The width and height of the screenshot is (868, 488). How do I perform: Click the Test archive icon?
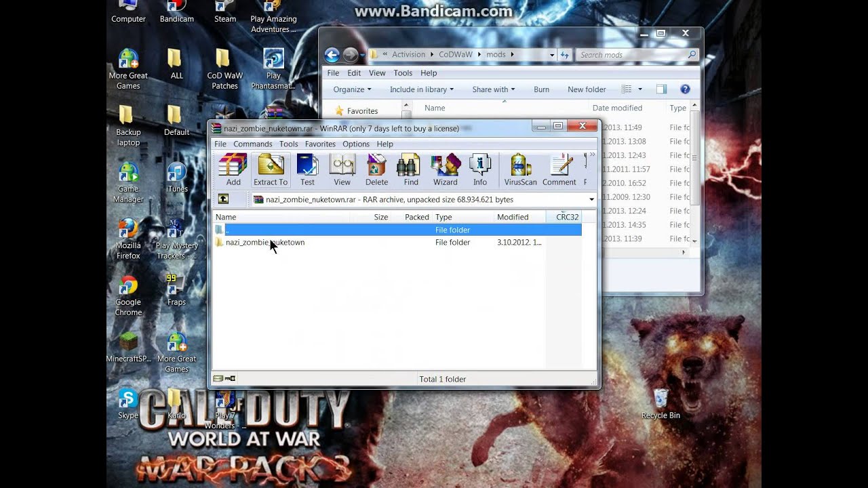pyautogui.click(x=307, y=169)
